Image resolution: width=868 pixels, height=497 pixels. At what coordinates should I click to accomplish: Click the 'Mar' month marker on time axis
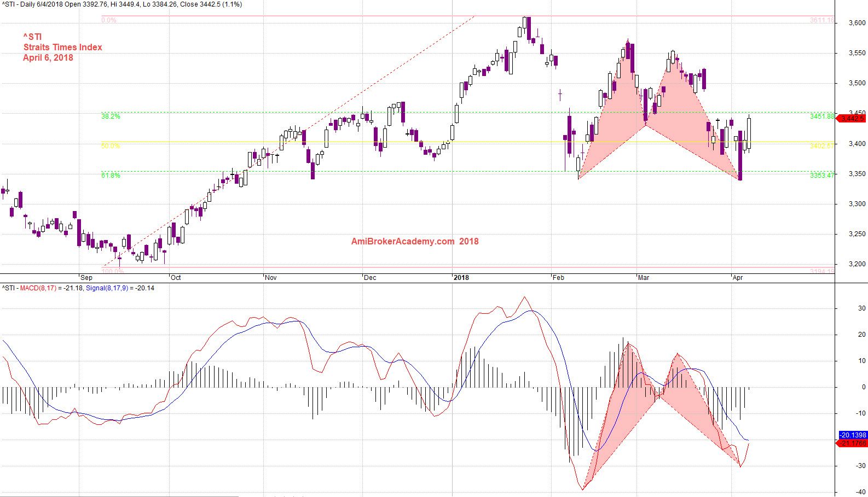(x=644, y=278)
